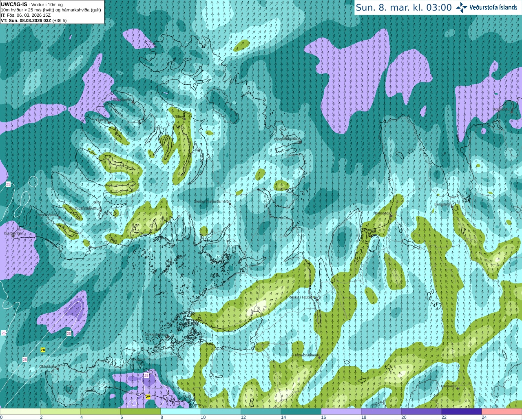The height and width of the screenshot is (420, 522).
Task: Click the Holtavörðuheiði station label
Action: (305, 355)
